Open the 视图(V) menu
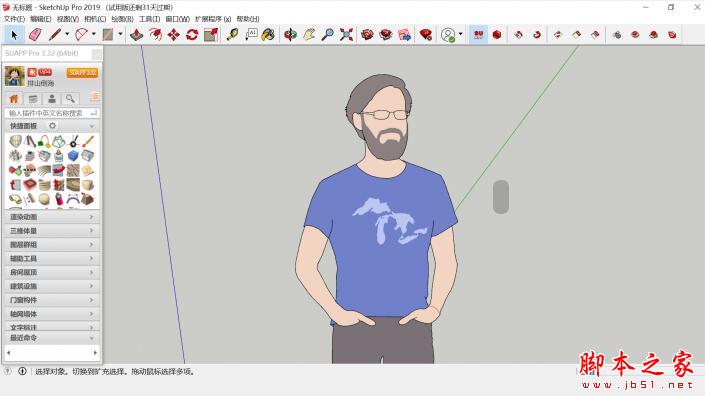Image resolution: width=705 pixels, height=396 pixels. click(68, 19)
